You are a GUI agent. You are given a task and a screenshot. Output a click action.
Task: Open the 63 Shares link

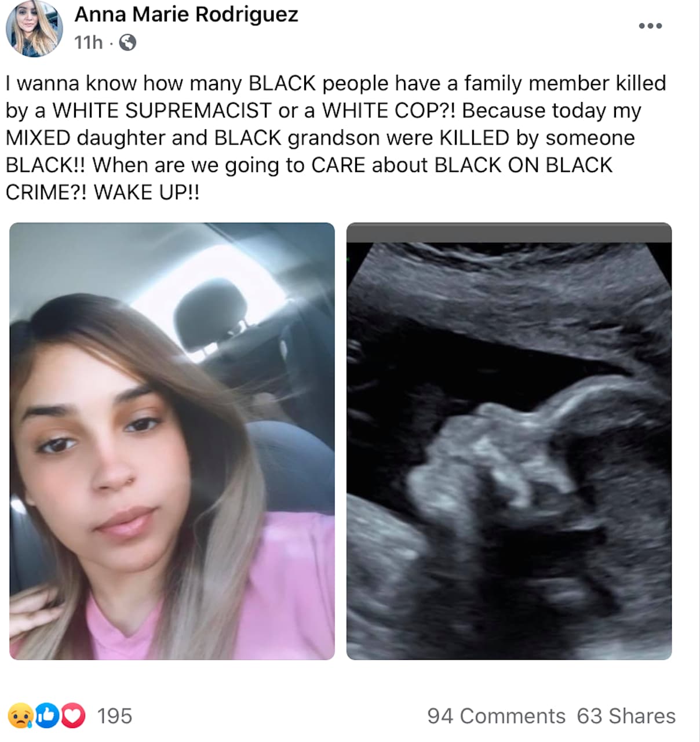626,716
